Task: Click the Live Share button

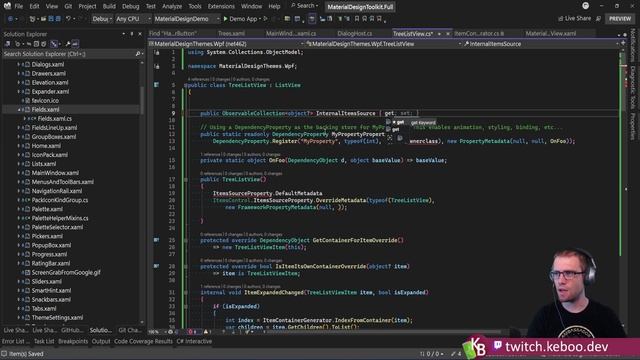Action: (574, 19)
